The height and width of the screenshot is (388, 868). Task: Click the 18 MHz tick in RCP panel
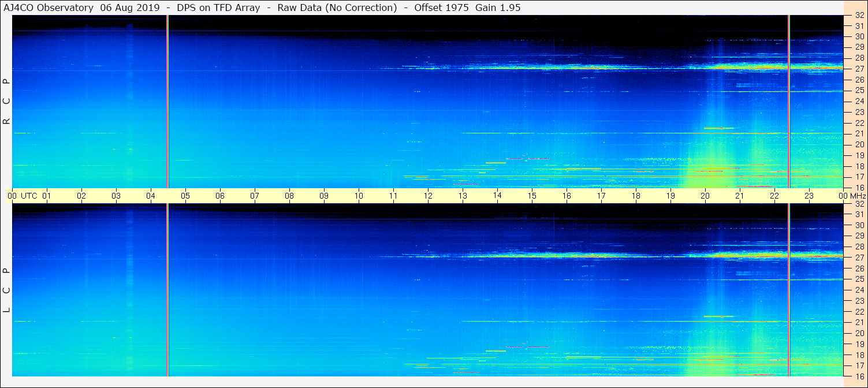859,166
